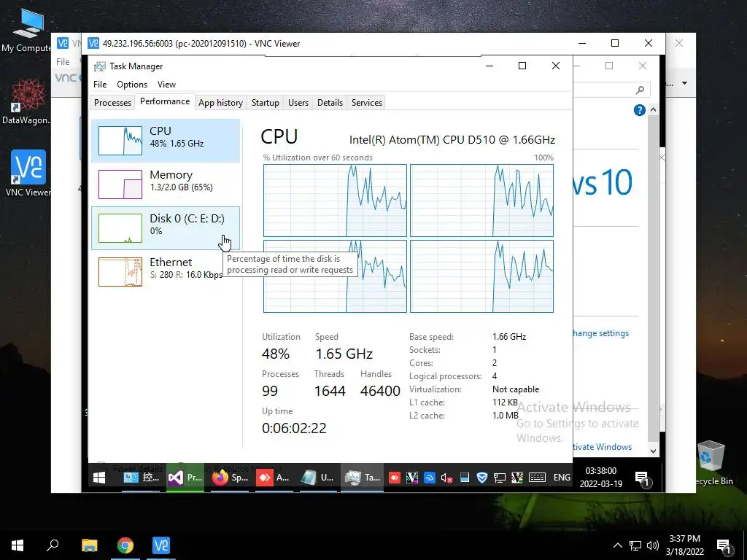Open Task Manager Options menu
The height and width of the screenshot is (560, 747).
pyautogui.click(x=132, y=85)
